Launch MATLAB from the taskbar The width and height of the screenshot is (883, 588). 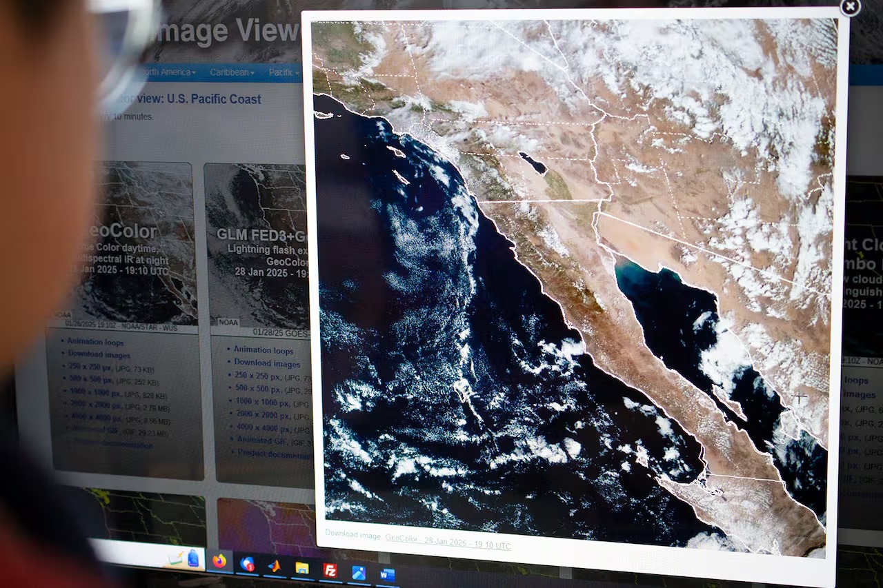coord(275,566)
